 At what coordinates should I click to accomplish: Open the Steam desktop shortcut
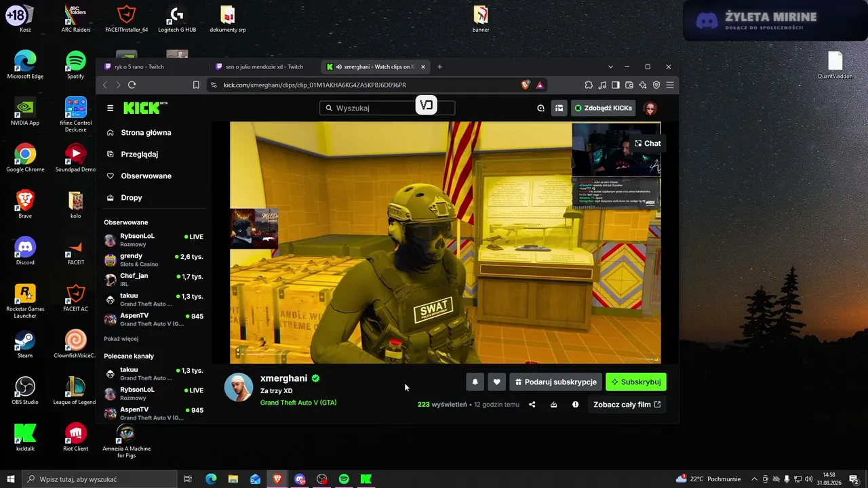pos(25,344)
